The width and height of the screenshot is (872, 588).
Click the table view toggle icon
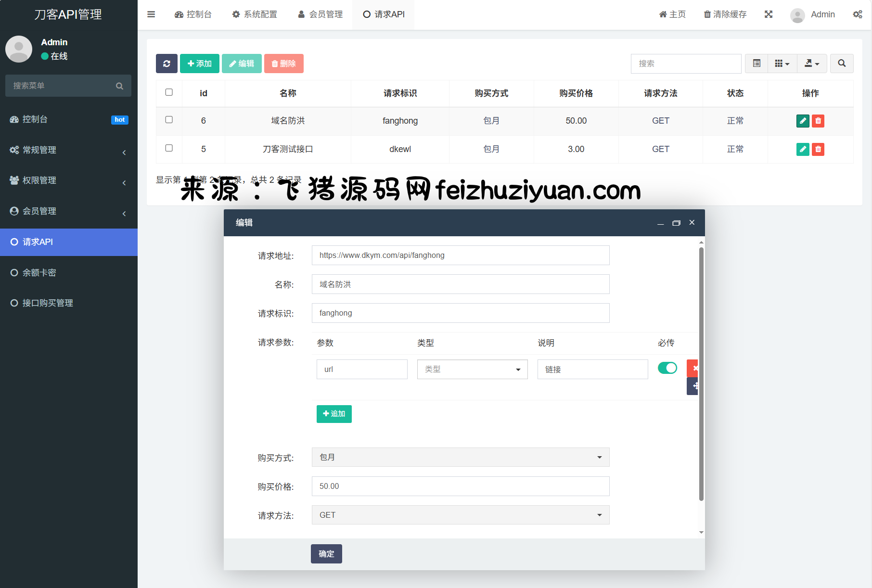coord(757,64)
